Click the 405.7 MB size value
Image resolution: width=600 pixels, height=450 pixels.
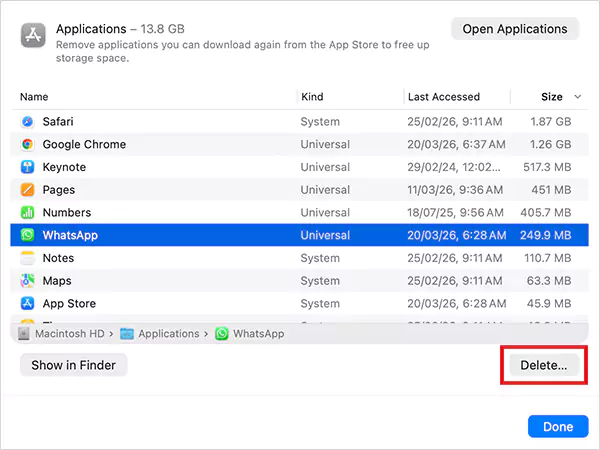[x=546, y=212]
